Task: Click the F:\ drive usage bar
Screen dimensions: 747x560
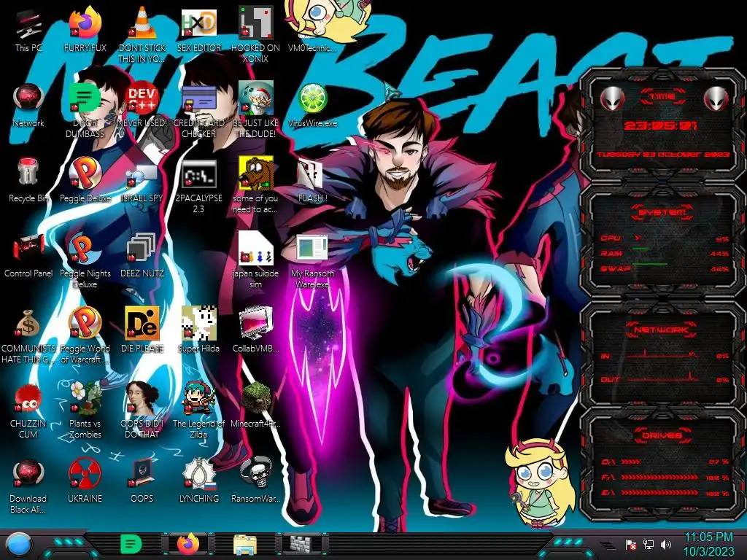Action: (659, 477)
